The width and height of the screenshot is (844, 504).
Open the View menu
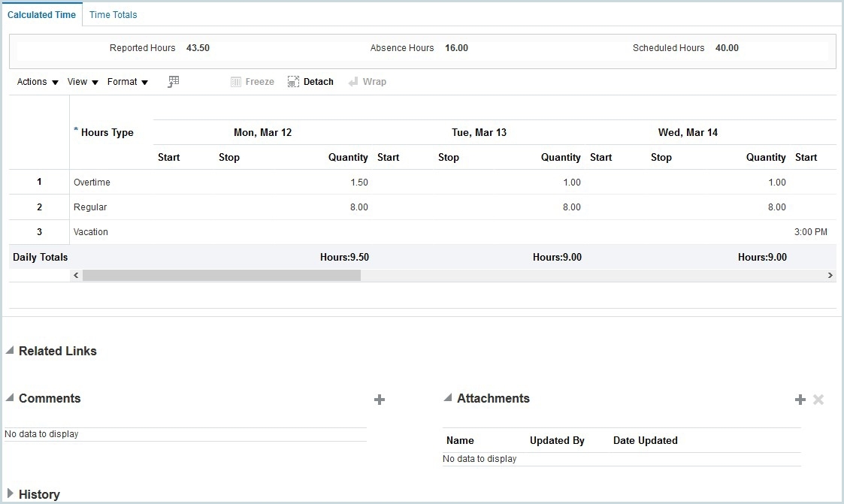(x=77, y=82)
